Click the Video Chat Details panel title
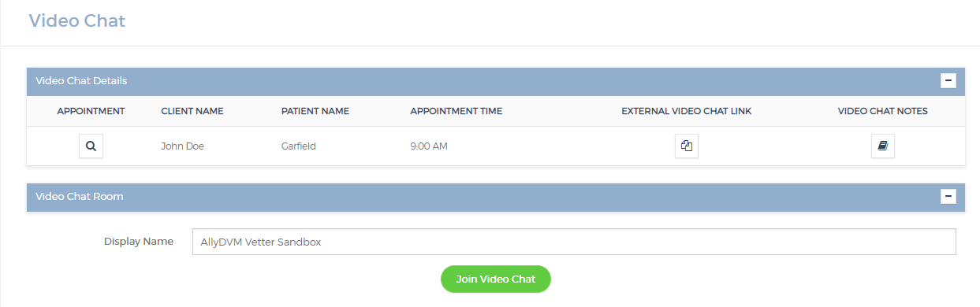980x307 pixels. pyautogui.click(x=82, y=80)
